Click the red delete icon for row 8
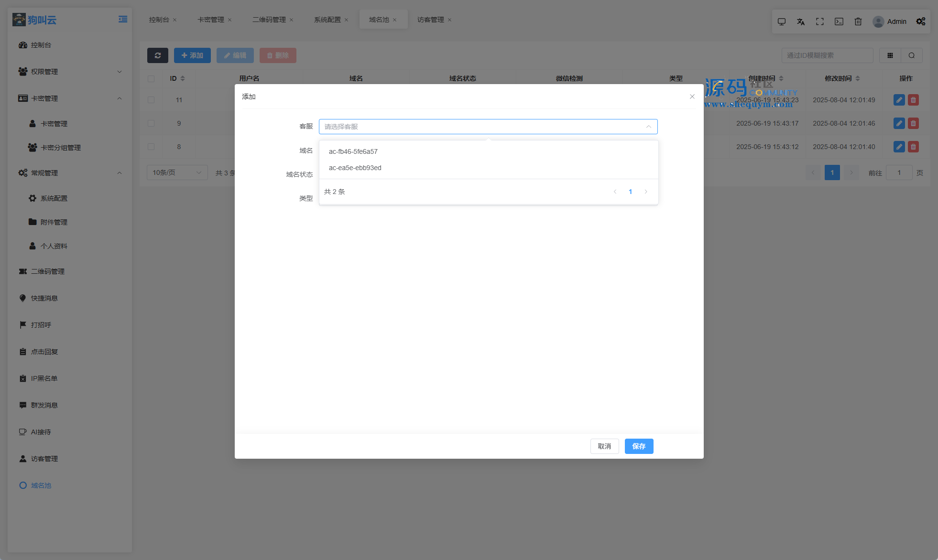The image size is (938, 560). 913,147
